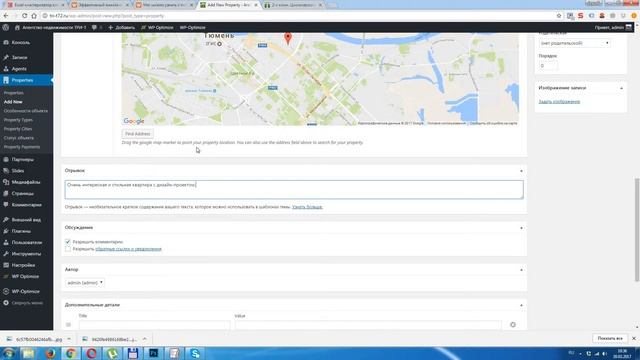
Task: Click the browser back arrow
Action: point(6,16)
